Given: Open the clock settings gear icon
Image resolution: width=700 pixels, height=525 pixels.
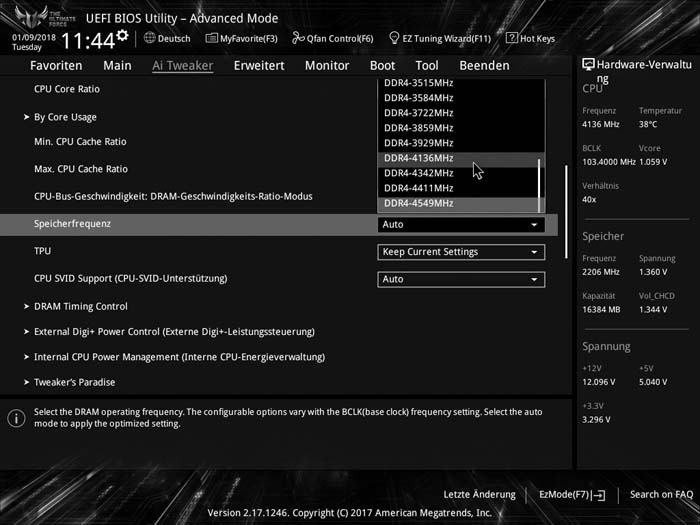Looking at the screenshot, I should 122,35.
